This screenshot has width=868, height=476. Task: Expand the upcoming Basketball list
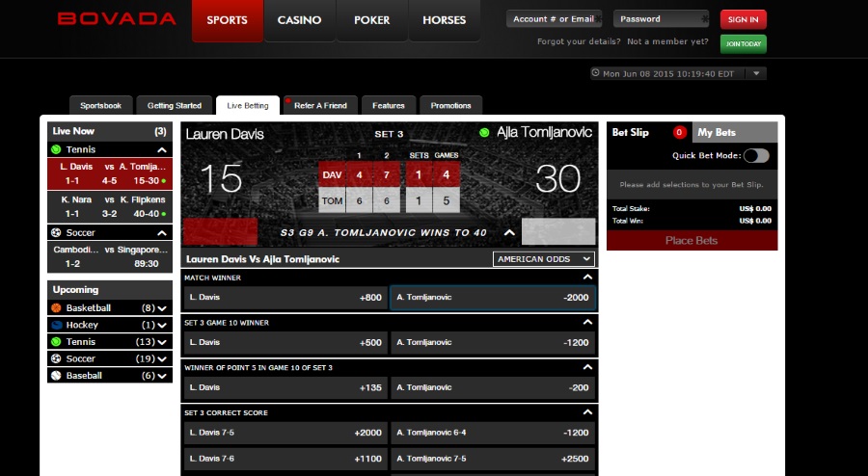[x=162, y=308]
